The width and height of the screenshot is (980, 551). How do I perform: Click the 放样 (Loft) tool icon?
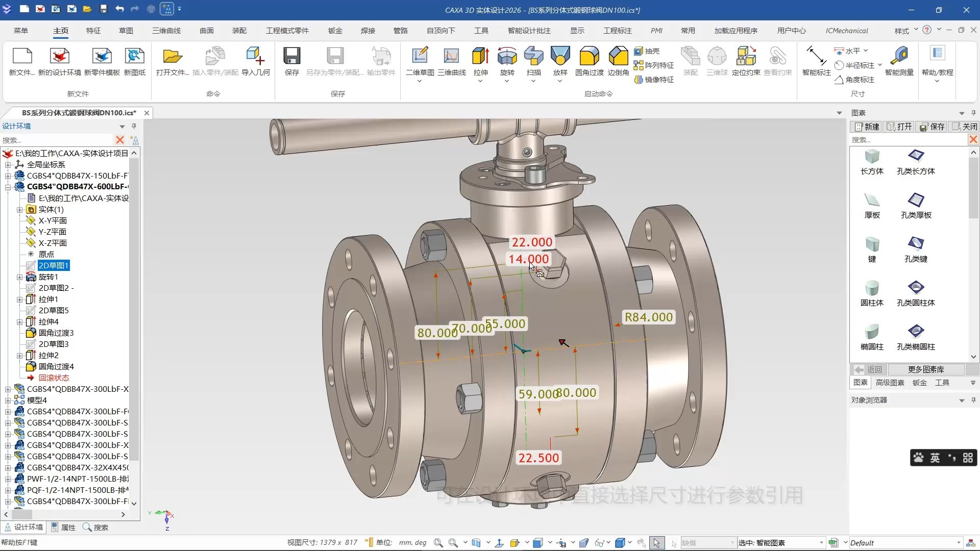[560, 57]
